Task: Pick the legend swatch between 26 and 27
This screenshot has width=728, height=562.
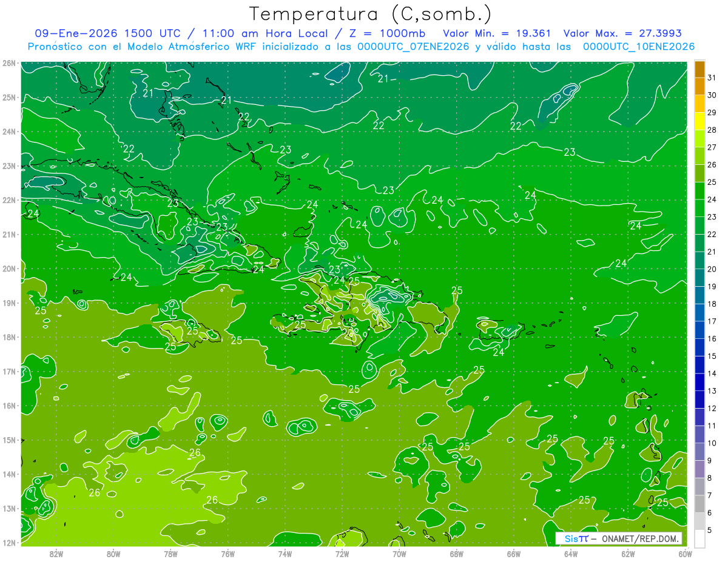Action: point(699,156)
